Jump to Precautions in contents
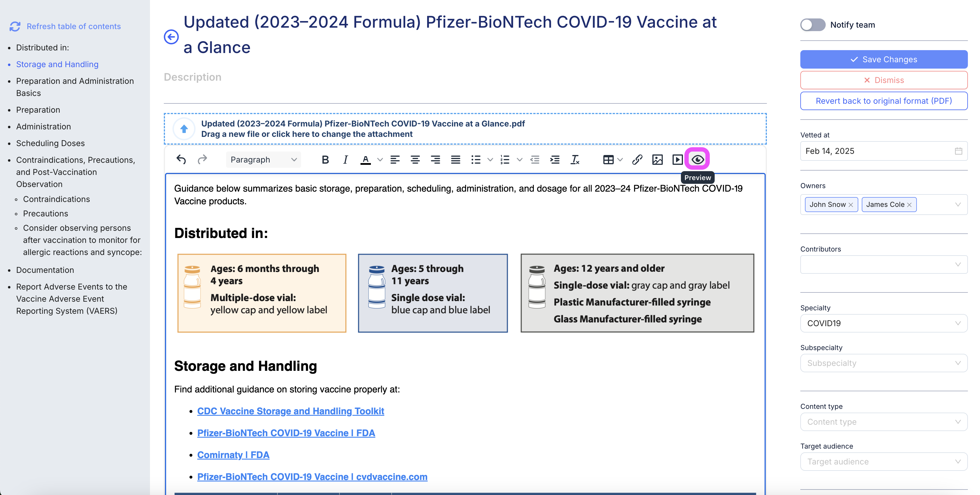The width and height of the screenshot is (980, 495). tap(45, 214)
